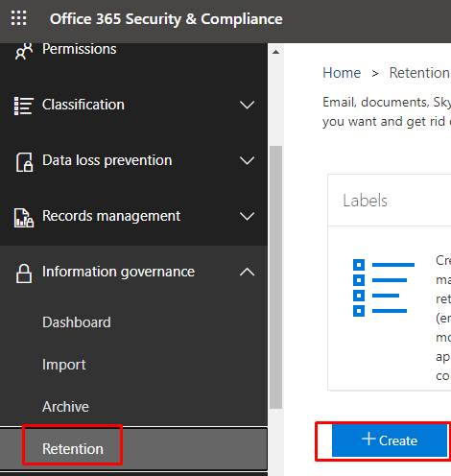This screenshot has height=476, width=451.
Task: Expand the Records management chevron
Action: [247, 216]
